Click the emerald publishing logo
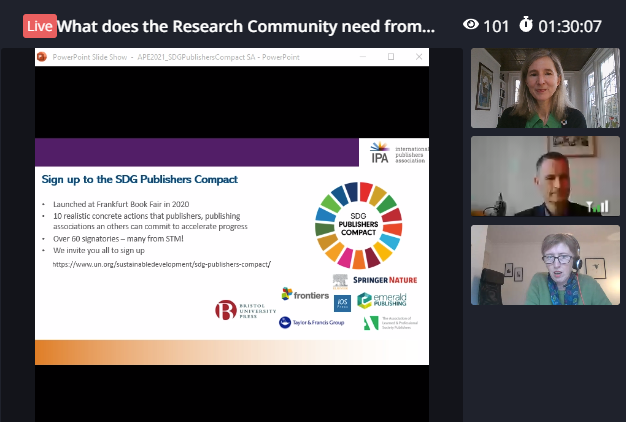This screenshot has height=422, width=626. click(x=382, y=300)
